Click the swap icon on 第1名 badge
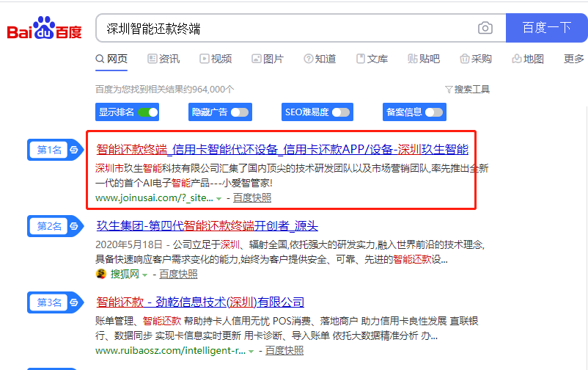Image resolution: width=588 pixels, height=370 pixels. tap(73, 150)
